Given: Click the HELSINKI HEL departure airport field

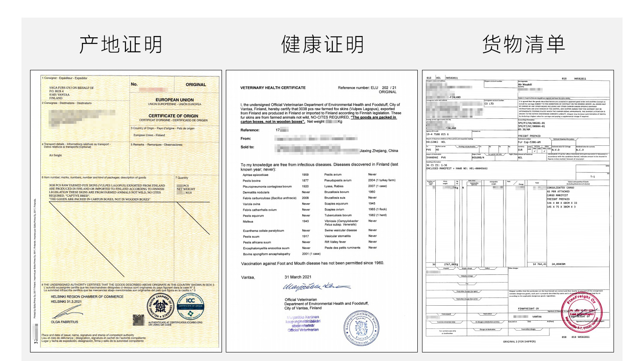Looking at the screenshot, I should (436, 142).
